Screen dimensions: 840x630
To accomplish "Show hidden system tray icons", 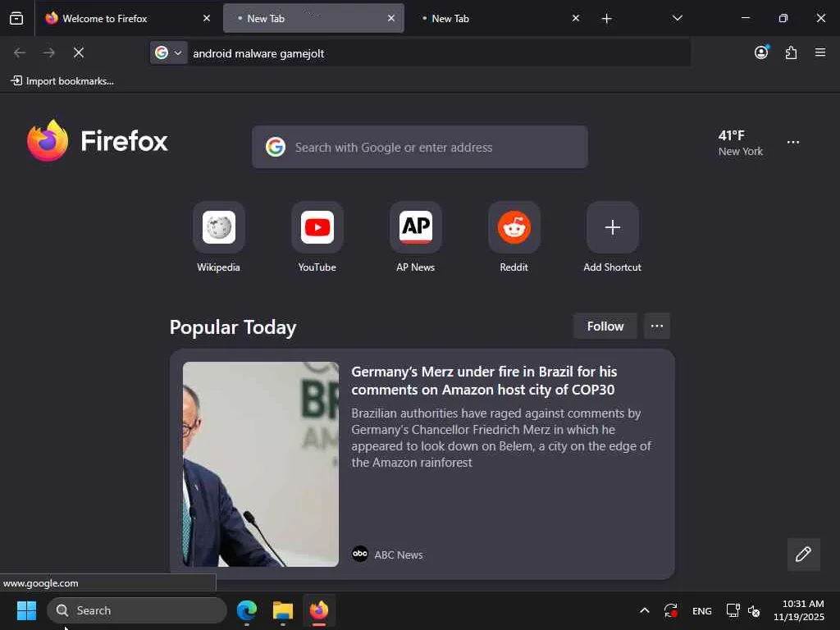I will click(645, 610).
